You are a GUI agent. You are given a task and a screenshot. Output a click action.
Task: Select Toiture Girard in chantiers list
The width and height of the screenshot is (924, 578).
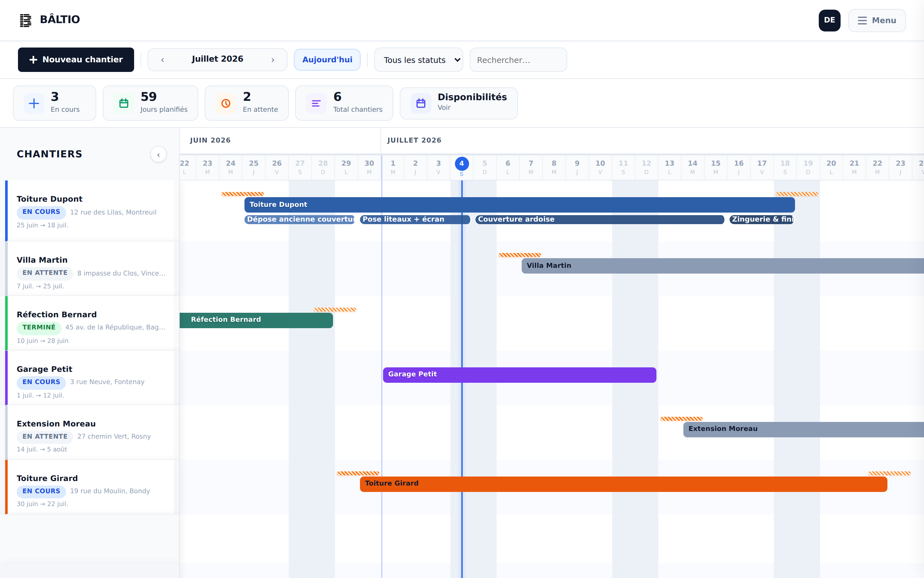(x=90, y=487)
